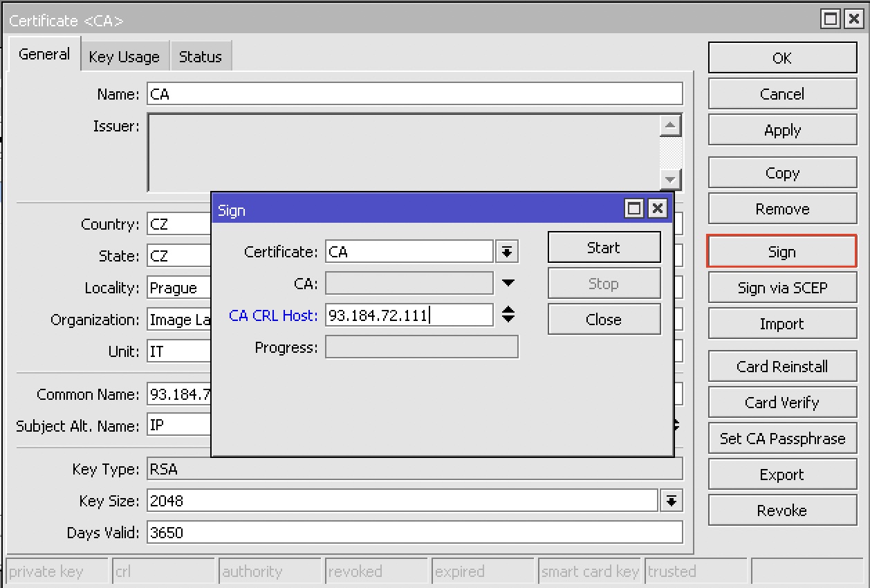Open the Certificate dropdown in Sign dialog
870x588 pixels.
click(x=507, y=252)
